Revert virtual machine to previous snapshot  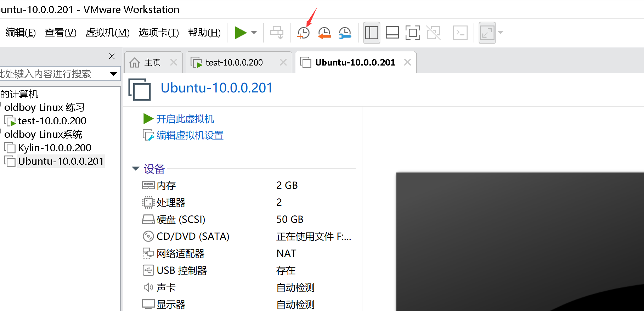pos(324,33)
